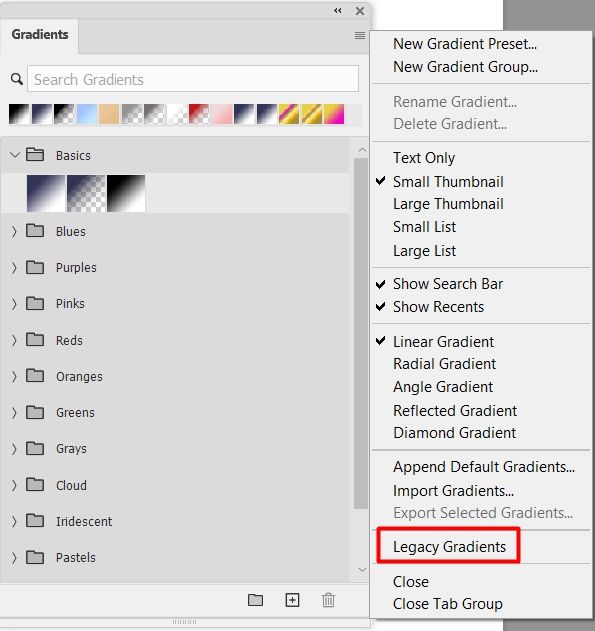Select Small List view option
Viewport: 595px width, 631px height.
click(424, 227)
